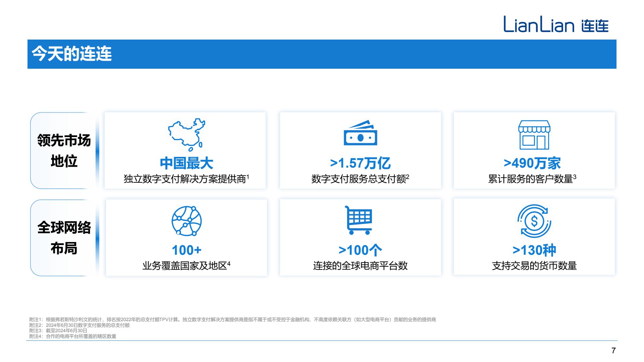Click the shopping cart icon
This screenshot has height=362, width=644.
point(359,220)
